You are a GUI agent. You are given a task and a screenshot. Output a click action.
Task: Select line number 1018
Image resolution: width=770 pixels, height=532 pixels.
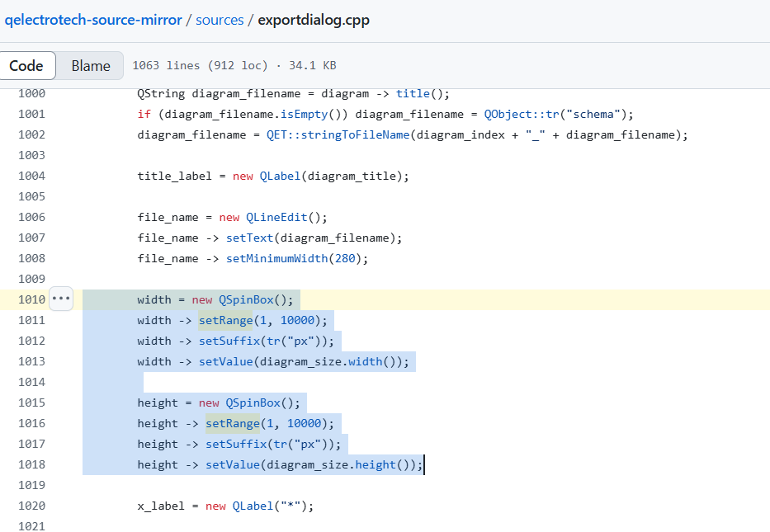pos(31,464)
